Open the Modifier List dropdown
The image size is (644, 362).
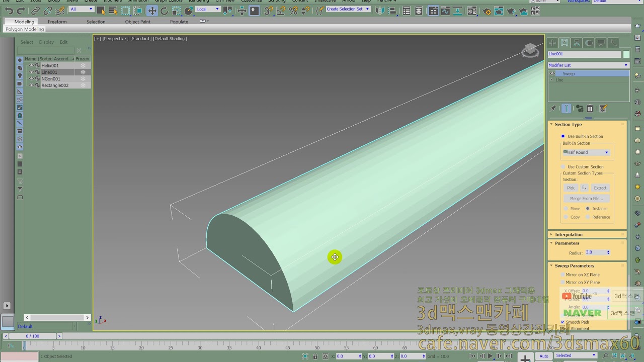click(x=588, y=65)
